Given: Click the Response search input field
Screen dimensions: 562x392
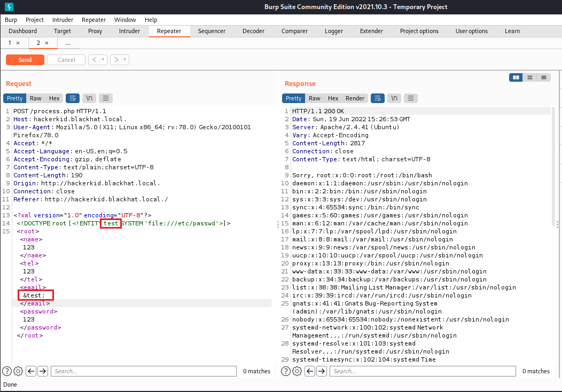Looking at the screenshot, I should (x=423, y=371).
